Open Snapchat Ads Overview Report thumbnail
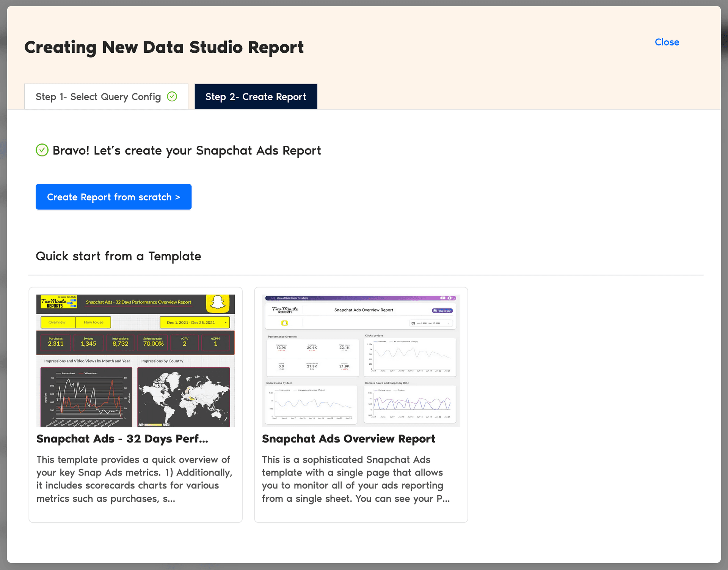728x570 pixels. click(361, 361)
